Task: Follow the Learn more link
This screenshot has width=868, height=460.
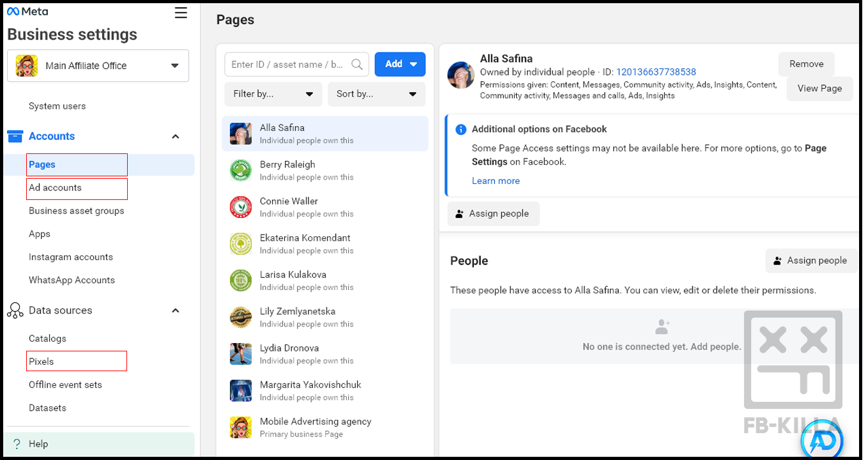Action: 496,181
